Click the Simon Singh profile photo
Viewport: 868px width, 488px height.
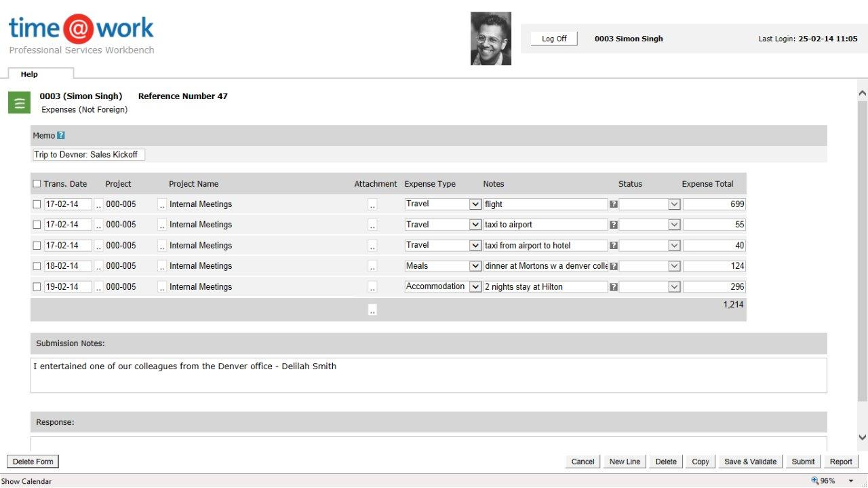[491, 39]
